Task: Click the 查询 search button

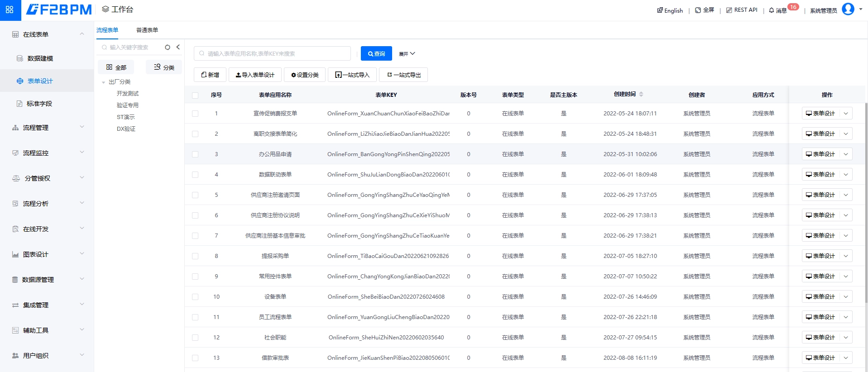Action: [x=376, y=53]
